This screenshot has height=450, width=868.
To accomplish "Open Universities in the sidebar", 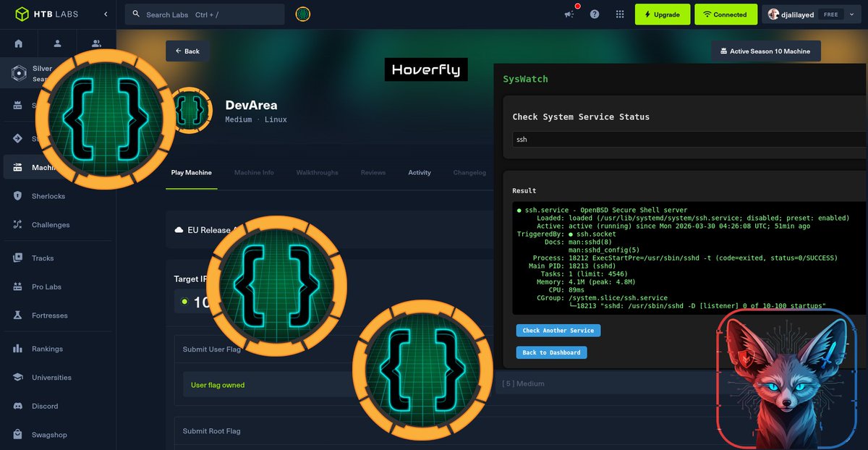I will point(51,378).
